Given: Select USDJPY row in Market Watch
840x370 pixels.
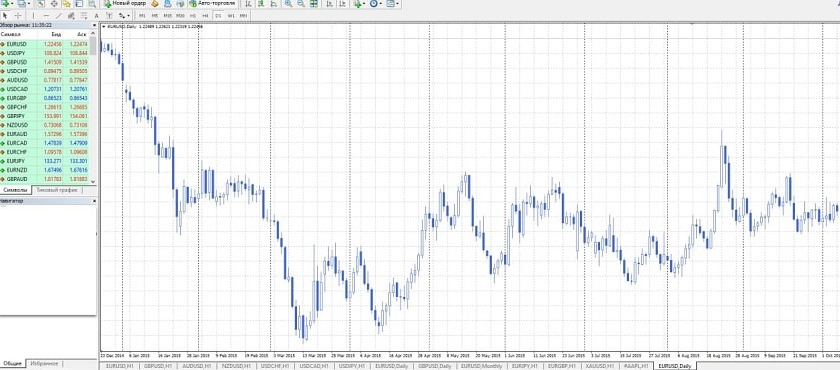Looking at the screenshot, I should (x=45, y=53).
